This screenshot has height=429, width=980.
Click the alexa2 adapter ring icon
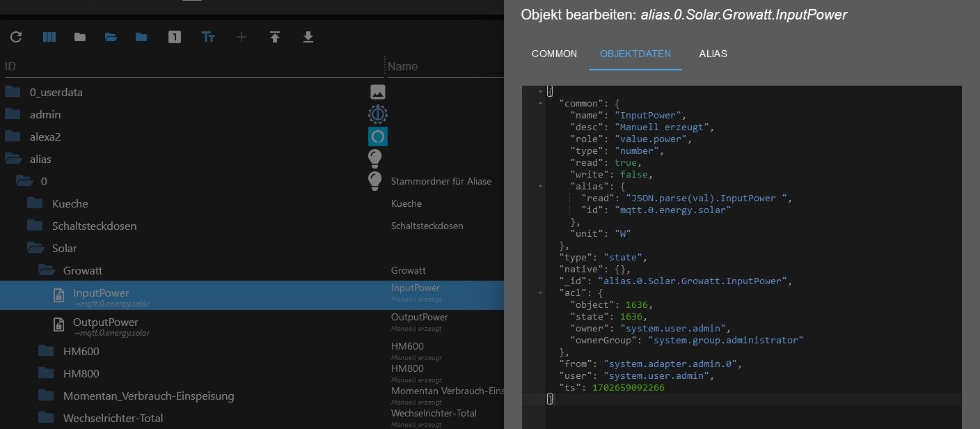pyautogui.click(x=378, y=136)
